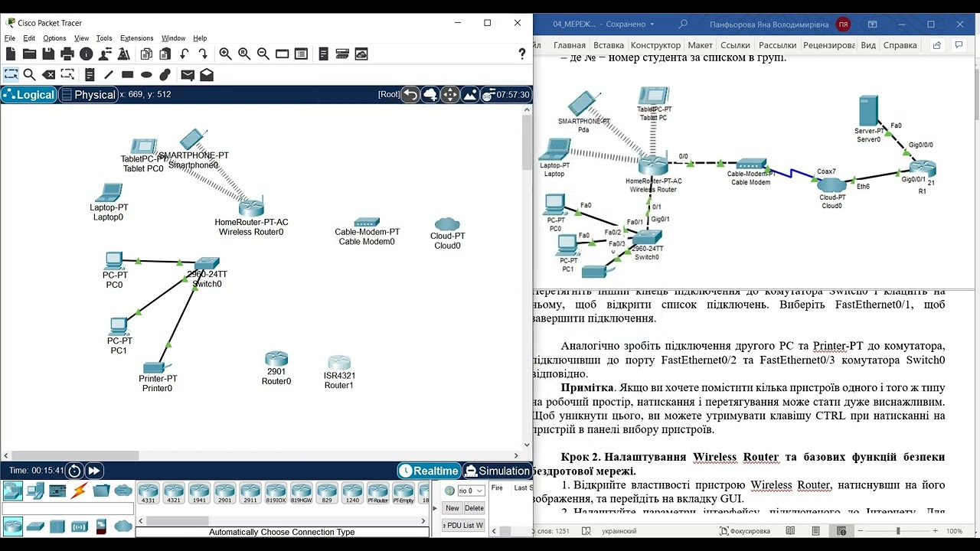This screenshot has height=551, width=980.
Task: Open the Options menu
Action: point(54,38)
